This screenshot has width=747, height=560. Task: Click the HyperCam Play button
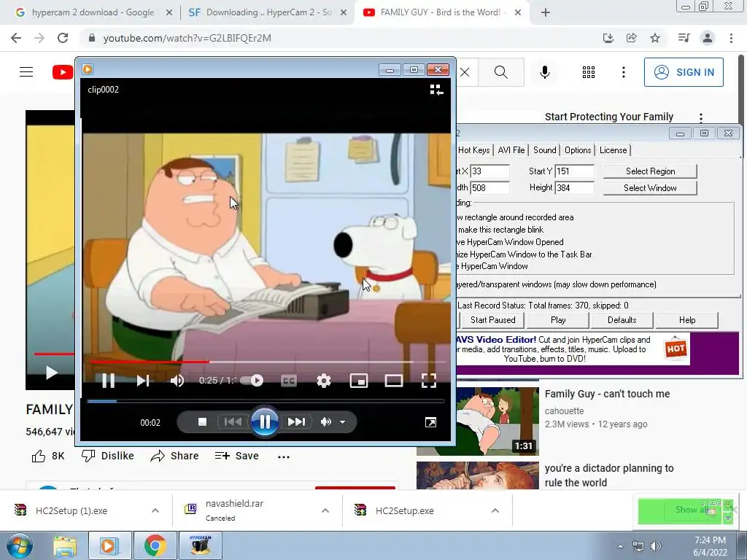[x=558, y=320]
